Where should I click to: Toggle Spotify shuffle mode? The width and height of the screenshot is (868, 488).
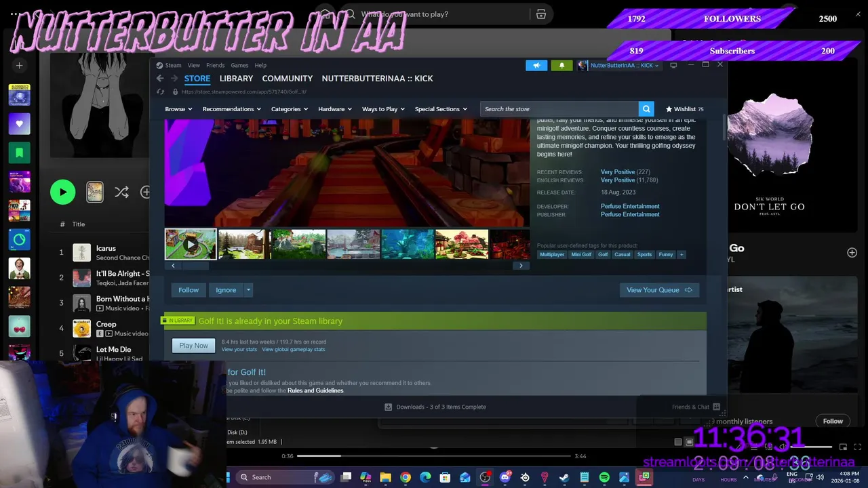point(121,192)
